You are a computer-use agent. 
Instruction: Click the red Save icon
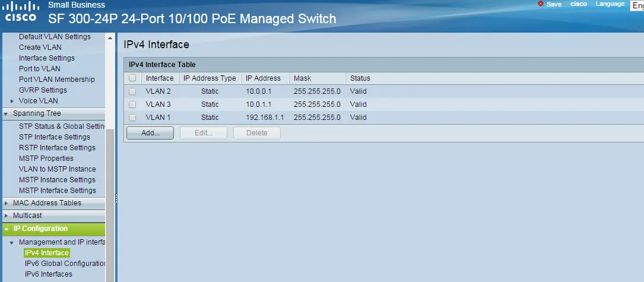541,4
